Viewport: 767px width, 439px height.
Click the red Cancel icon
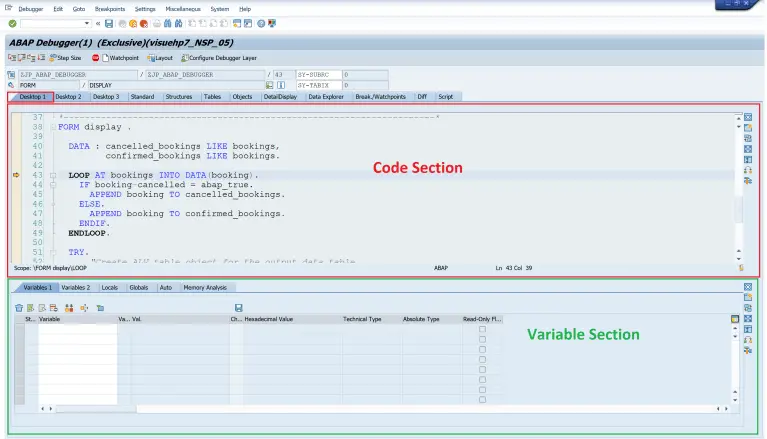tap(144, 23)
